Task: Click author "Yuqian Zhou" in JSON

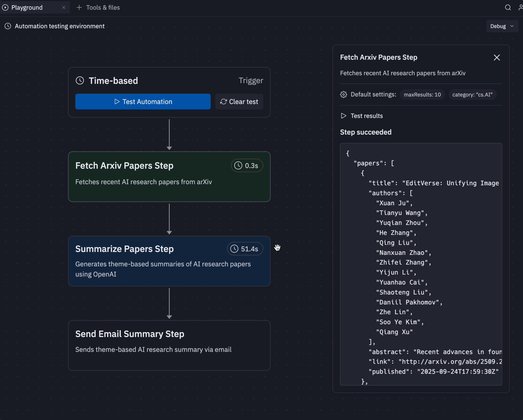Action: (x=402, y=223)
